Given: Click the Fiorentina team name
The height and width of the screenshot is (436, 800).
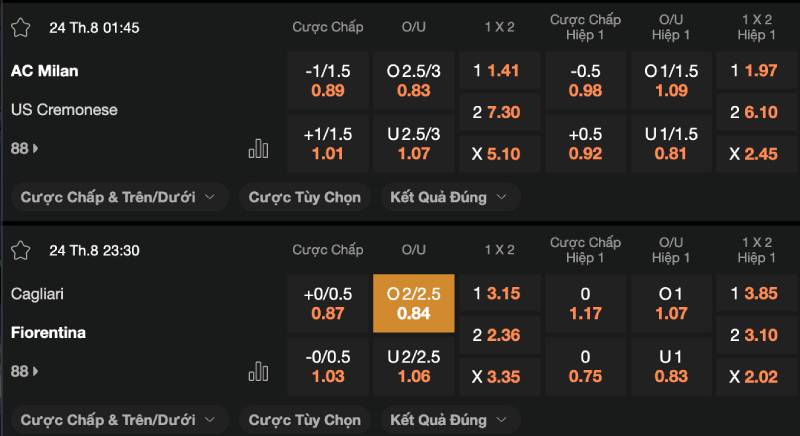Looking at the screenshot, I should point(48,332).
